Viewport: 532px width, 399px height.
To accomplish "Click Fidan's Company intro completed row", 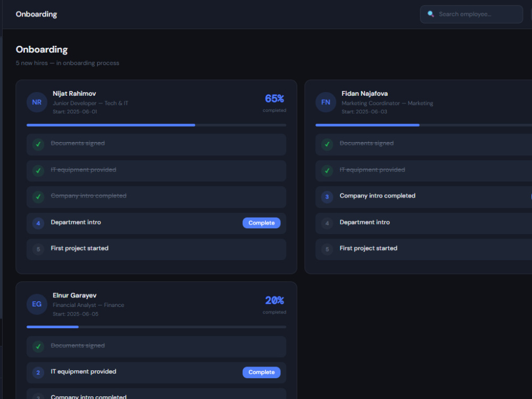I will tap(424, 197).
